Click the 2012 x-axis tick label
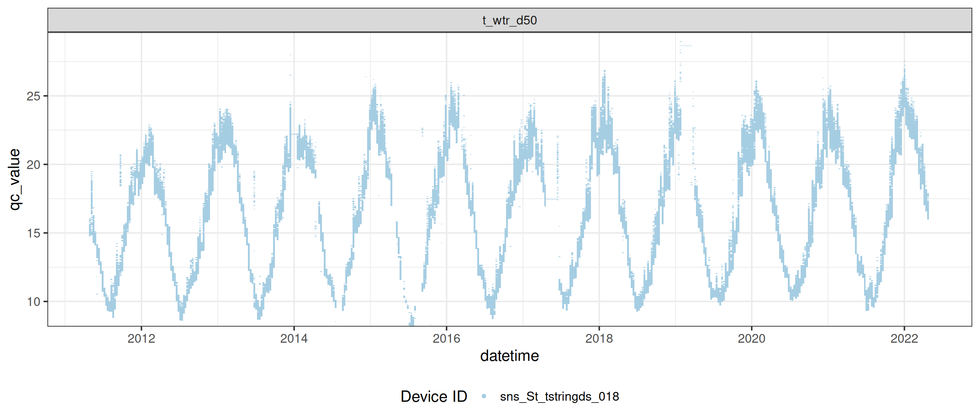Image resolution: width=980 pixels, height=420 pixels. (x=141, y=338)
